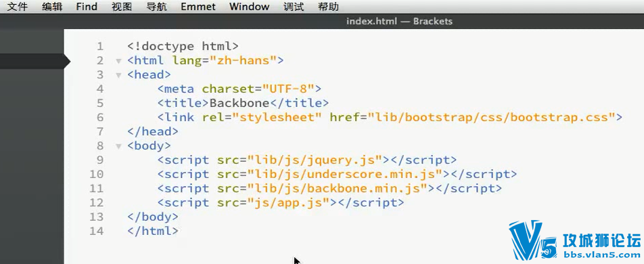Open the 视图 menu
Viewport: 644px width, 264px height.
(122, 7)
